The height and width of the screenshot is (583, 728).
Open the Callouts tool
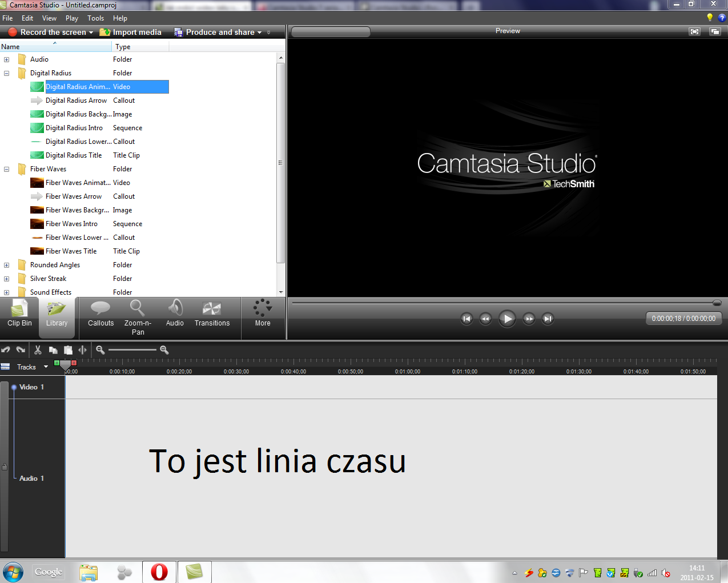tap(100, 314)
